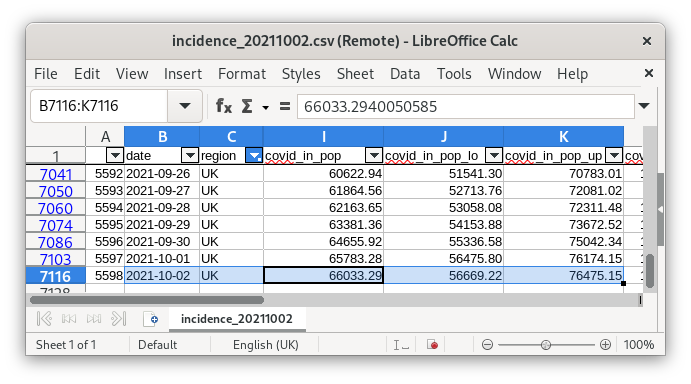Open the Edit menu

[x=87, y=74]
